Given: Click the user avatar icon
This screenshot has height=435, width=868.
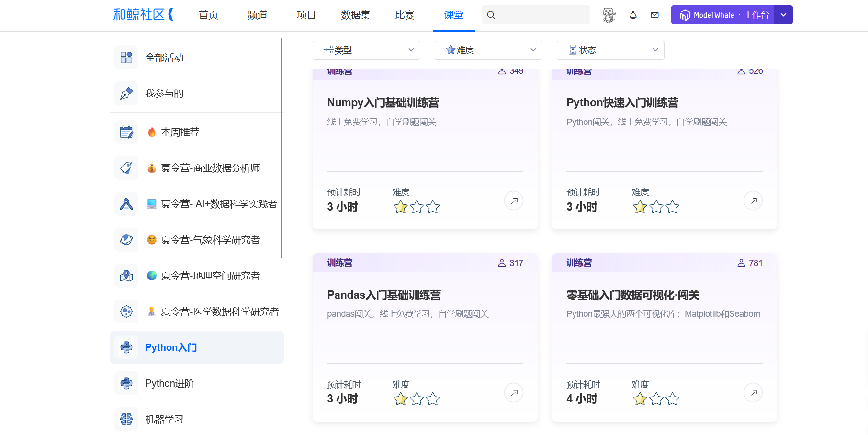Looking at the screenshot, I should coord(609,15).
